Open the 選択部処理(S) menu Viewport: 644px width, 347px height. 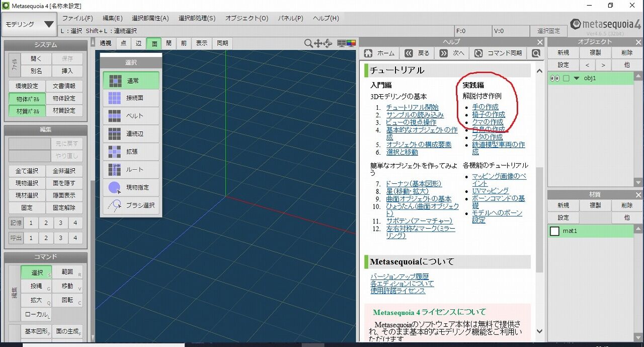coord(197,18)
